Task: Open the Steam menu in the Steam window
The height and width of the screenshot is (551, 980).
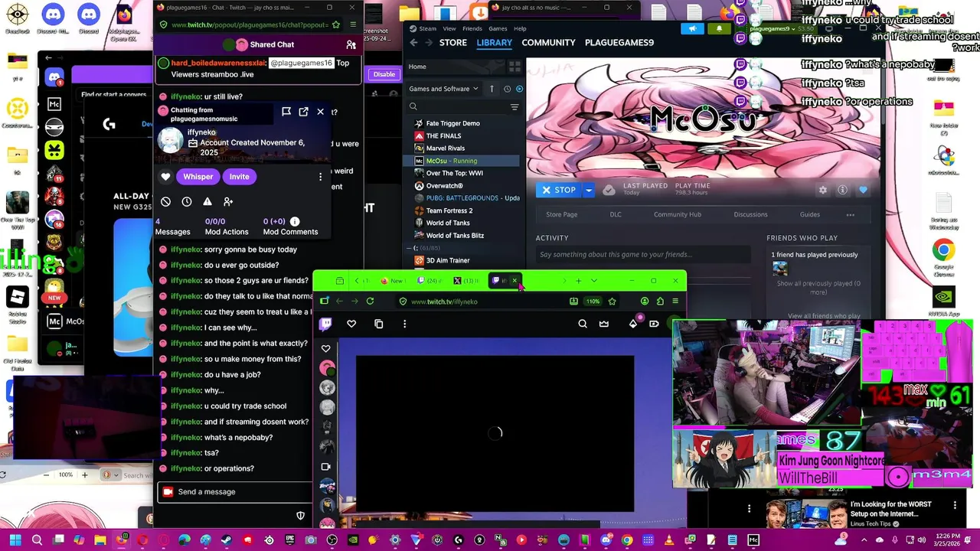Action: pos(427,28)
